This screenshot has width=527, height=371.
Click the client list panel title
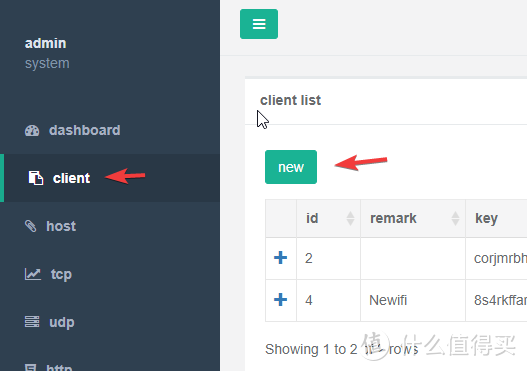(x=290, y=100)
